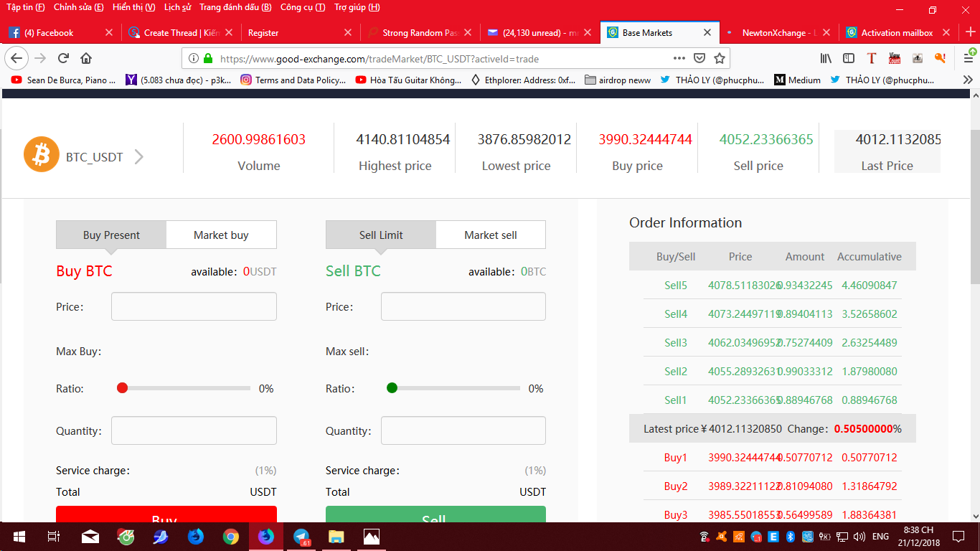This screenshot has height=551, width=980.
Task: Open the Medium bookmark
Action: [797, 80]
